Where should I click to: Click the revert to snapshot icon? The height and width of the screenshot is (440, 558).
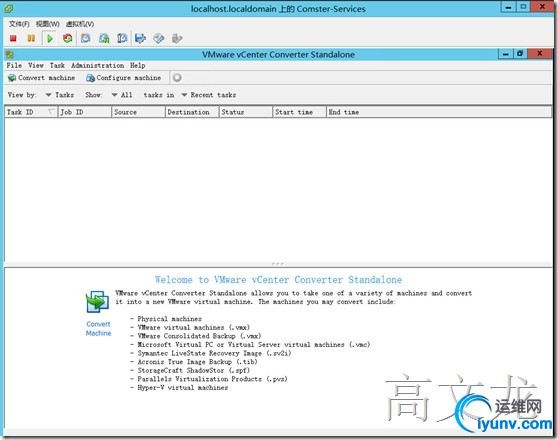104,38
